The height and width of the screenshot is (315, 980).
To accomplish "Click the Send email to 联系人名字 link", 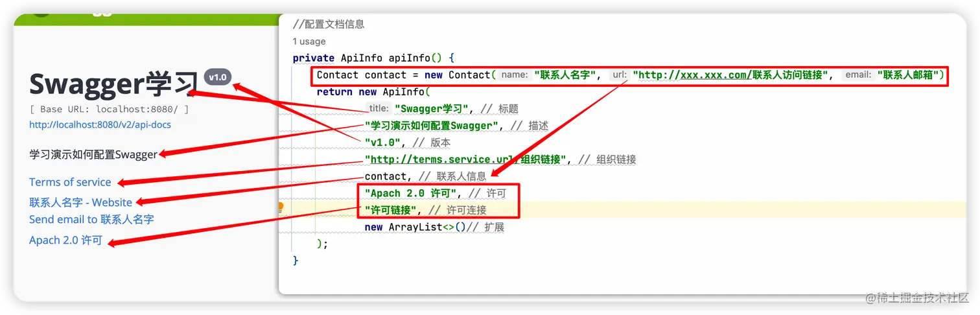I will (91, 220).
